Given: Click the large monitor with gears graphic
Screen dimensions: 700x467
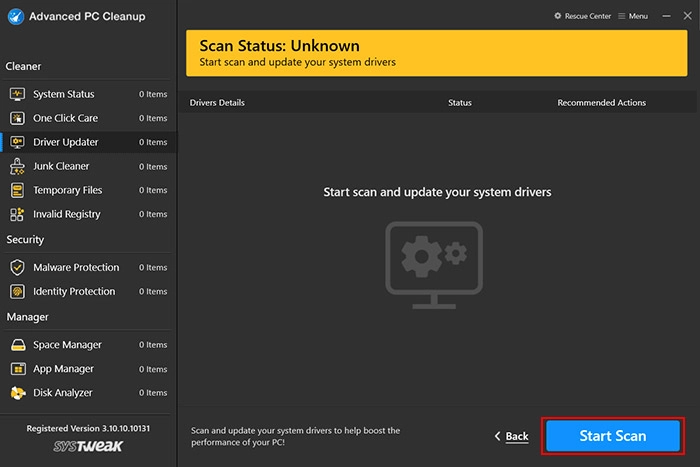Looking at the screenshot, I should (x=434, y=265).
